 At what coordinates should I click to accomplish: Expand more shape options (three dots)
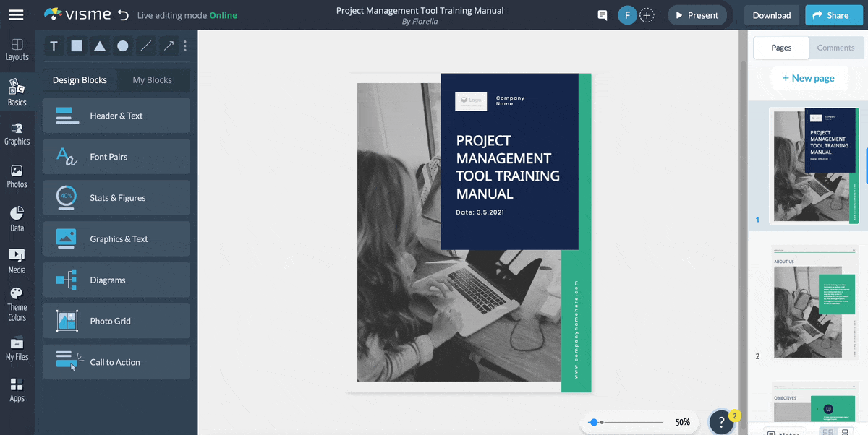pos(185,46)
